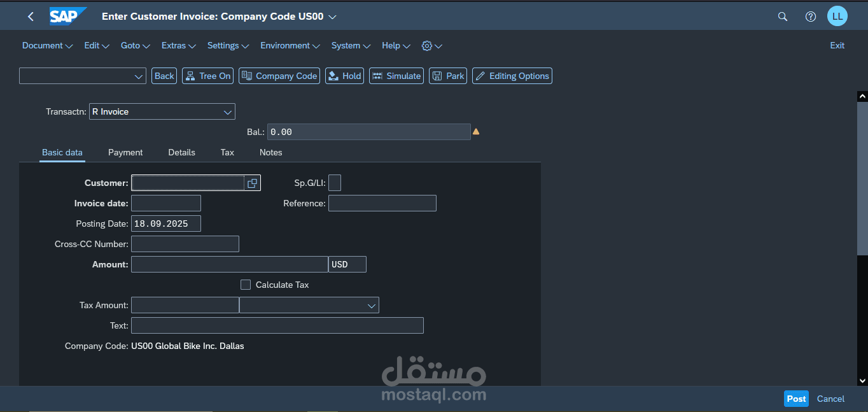Open the Goto menu
The height and width of the screenshot is (412, 868).
pos(136,46)
